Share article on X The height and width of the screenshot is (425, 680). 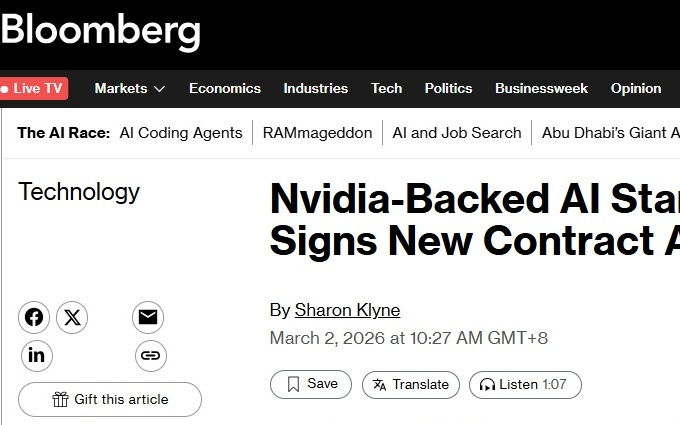(x=72, y=318)
